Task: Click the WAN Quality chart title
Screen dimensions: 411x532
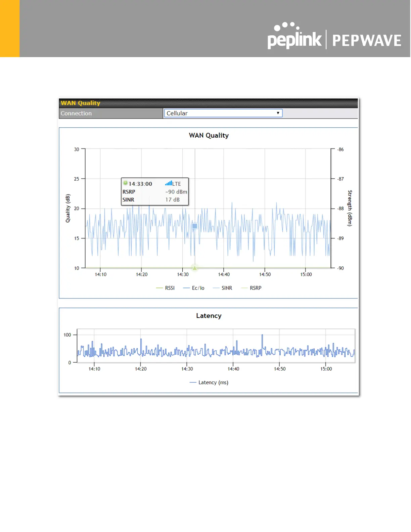Action: tap(209, 135)
